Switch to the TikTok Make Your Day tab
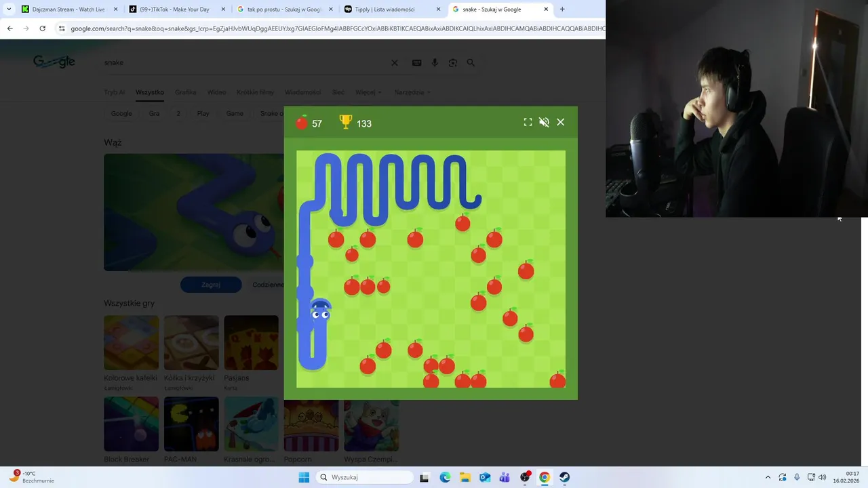 (176, 9)
